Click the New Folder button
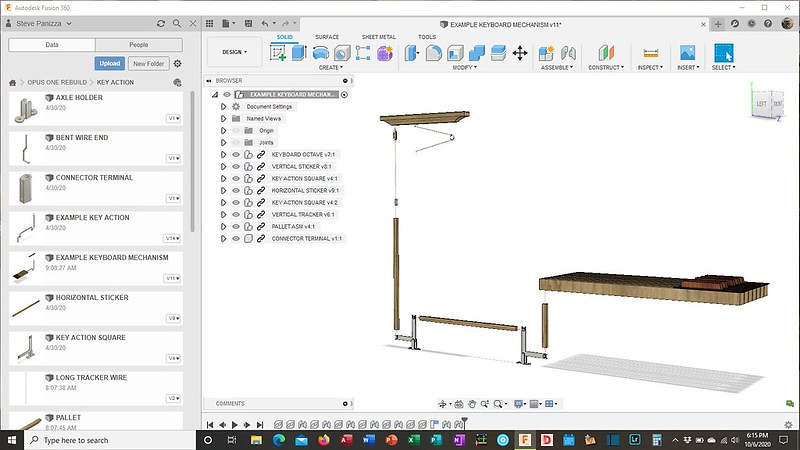800x450 pixels. (147, 64)
